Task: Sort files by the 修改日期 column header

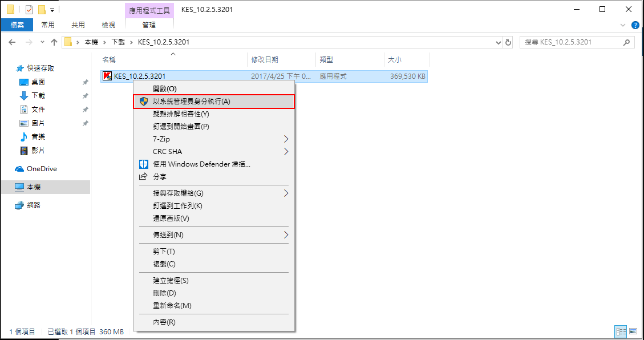Action: pos(264,60)
